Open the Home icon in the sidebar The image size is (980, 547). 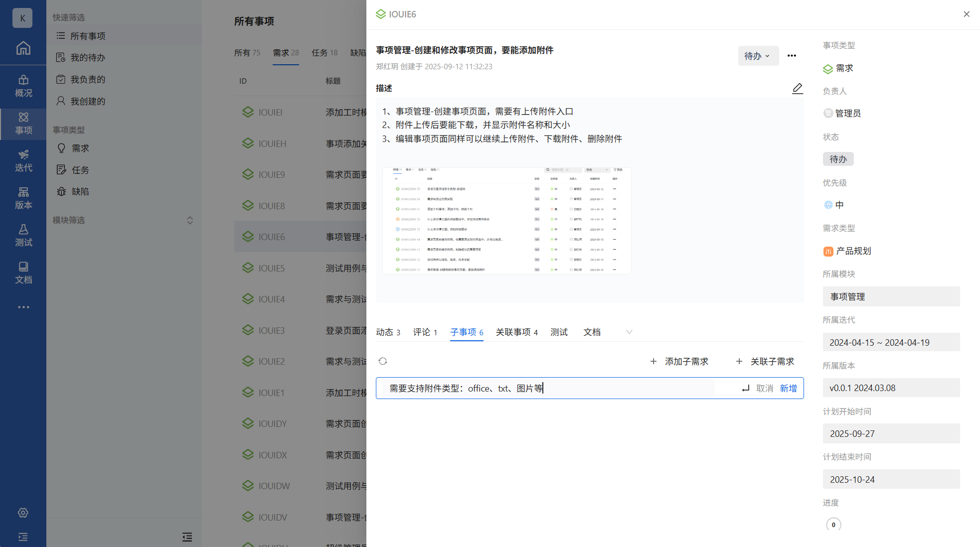(23, 48)
